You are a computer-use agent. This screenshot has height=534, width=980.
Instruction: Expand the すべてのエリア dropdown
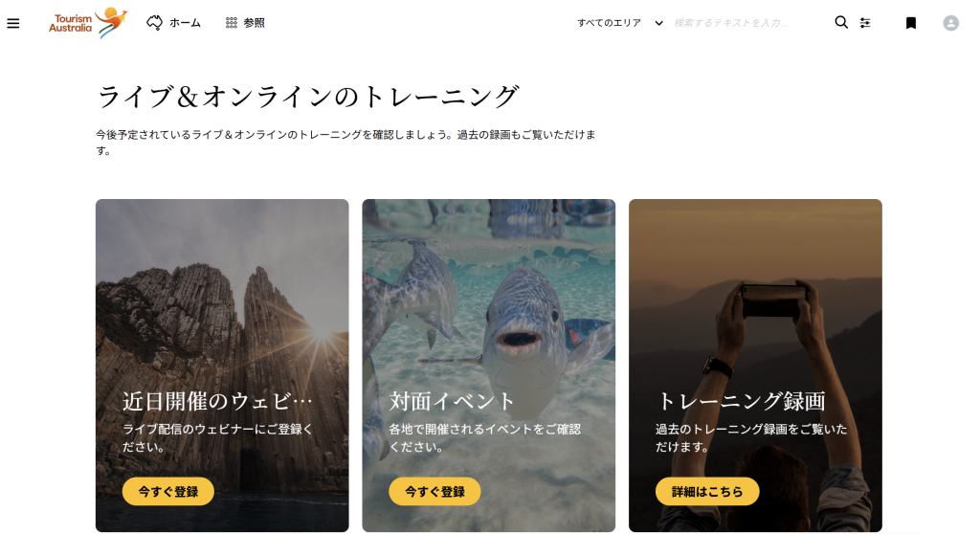619,23
